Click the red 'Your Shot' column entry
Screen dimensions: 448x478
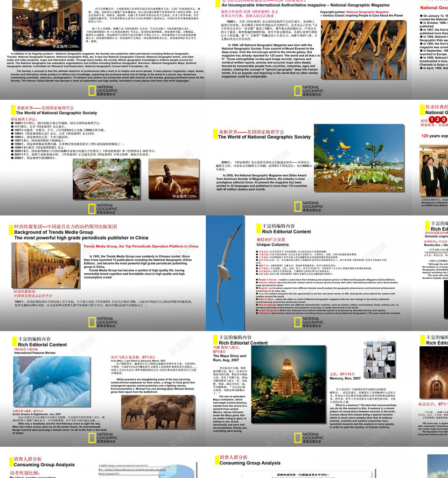pos(265,294)
